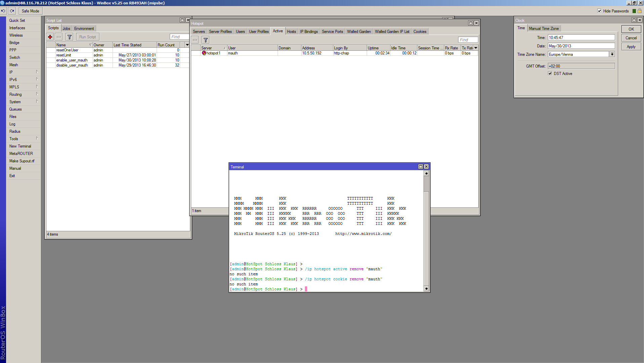This screenshot has height=363, width=644.
Task: Apply the Clock settings
Action: click(631, 47)
